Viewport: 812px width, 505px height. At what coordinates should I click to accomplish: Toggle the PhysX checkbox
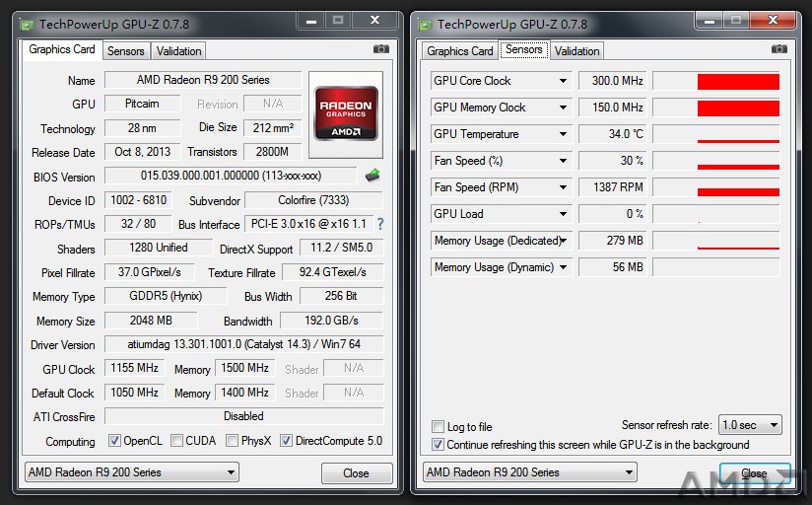click(232, 441)
